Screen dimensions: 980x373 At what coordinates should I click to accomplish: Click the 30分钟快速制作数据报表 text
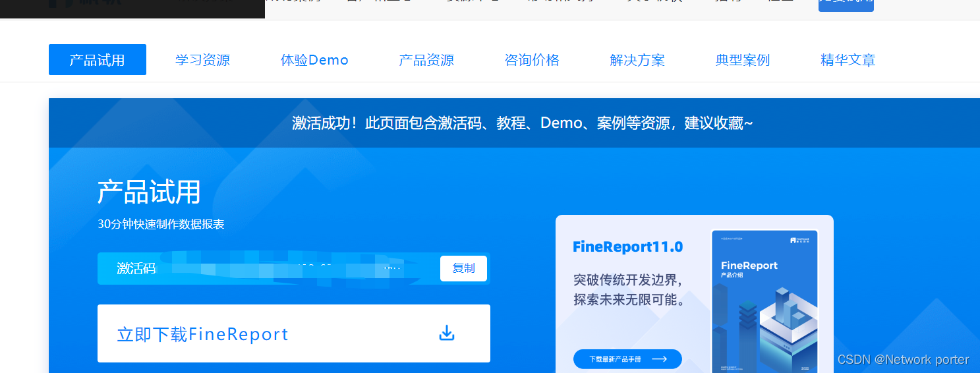[x=161, y=224]
